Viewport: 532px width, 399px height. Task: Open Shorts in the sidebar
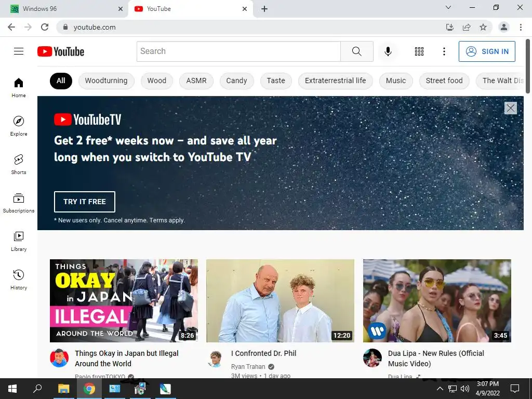point(19,164)
